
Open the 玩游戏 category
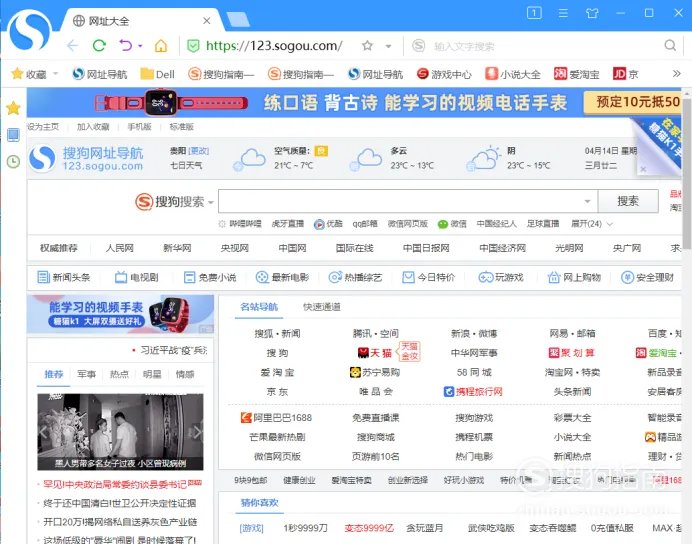pyautogui.click(x=501, y=277)
